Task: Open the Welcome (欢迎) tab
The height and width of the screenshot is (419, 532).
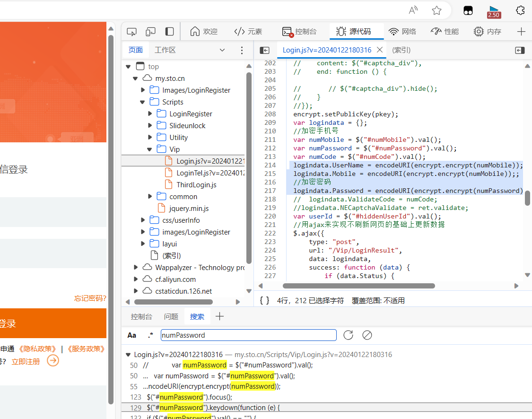Action: (x=203, y=32)
